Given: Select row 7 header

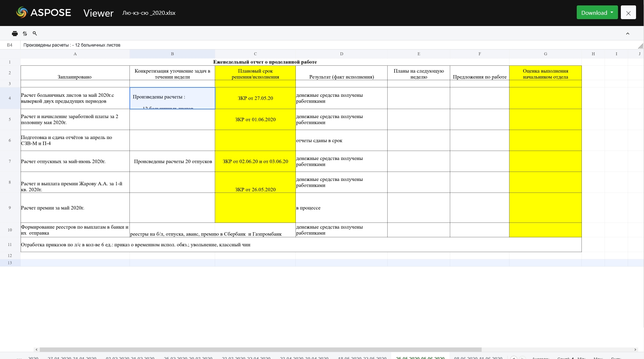Looking at the screenshot, I should (x=10, y=161).
